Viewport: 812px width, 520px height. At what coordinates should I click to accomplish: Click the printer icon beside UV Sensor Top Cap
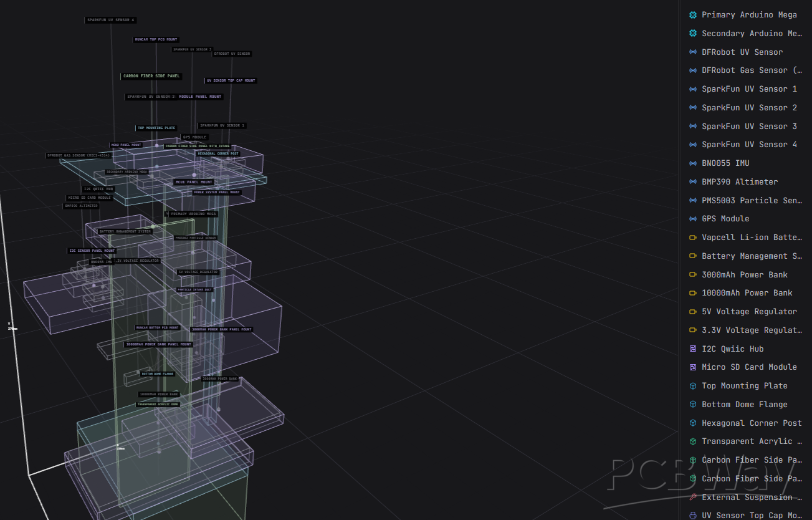click(692, 516)
